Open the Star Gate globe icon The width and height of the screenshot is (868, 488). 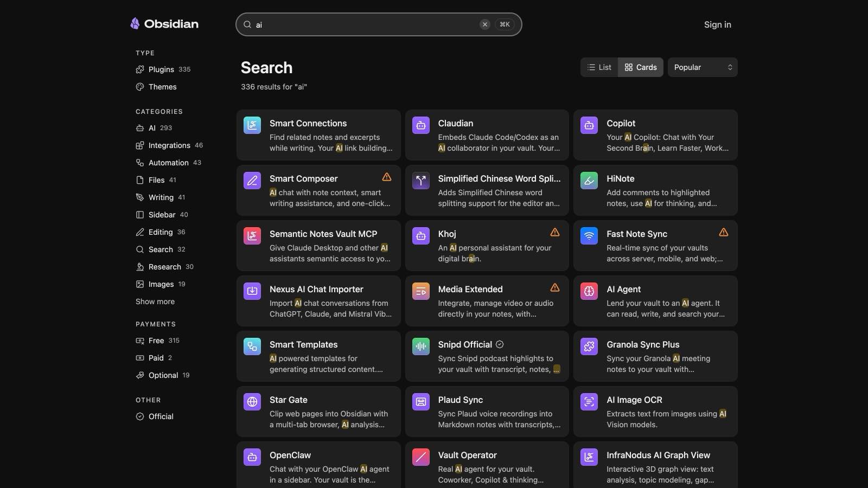pyautogui.click(x=252, y=402)
